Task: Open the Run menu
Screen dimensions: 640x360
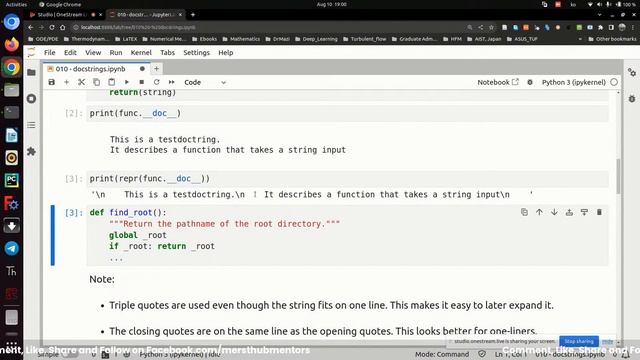Action: 116,53
